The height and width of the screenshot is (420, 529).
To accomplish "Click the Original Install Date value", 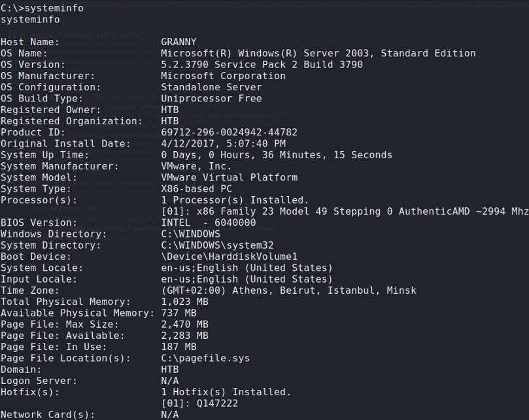I will coord(223,143).
